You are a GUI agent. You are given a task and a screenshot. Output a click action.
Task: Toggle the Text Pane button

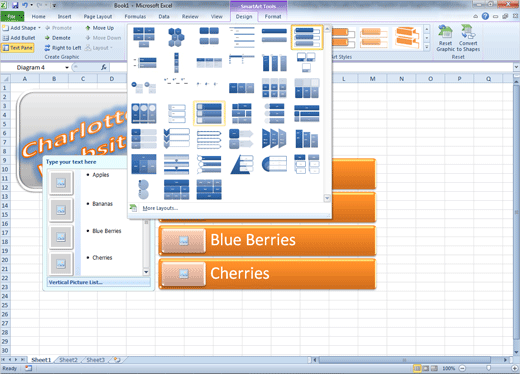pyautogui.click(x=18, y=48)
